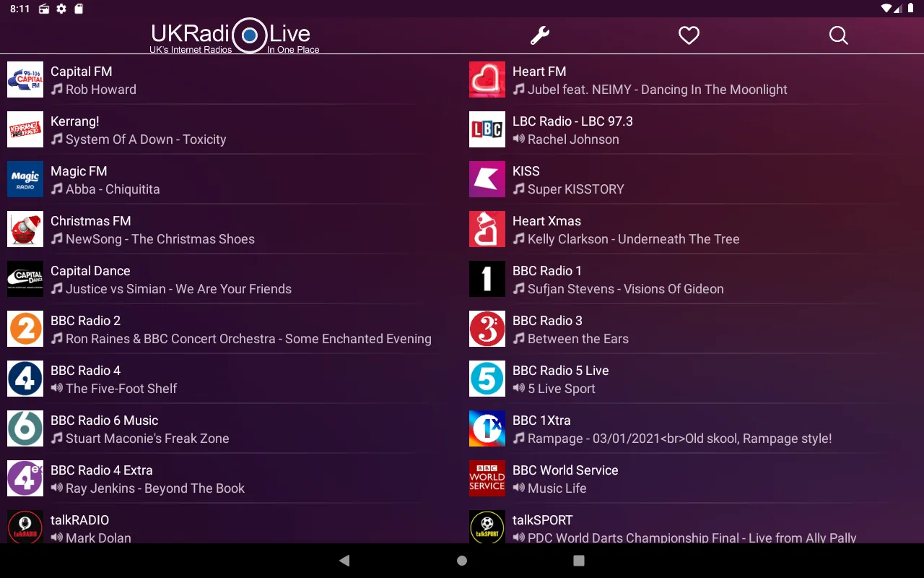The height and width of the screenshot is (578, 924).
Task: Tap the Heart Xmas station logo
Action: click(x=487, y=229)
